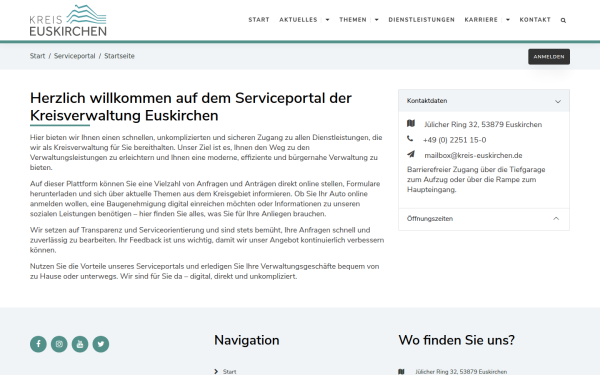Screen dimensions: 600x375
Task: Click the Wo finden Sie uns heading
Action: pyautogui.click(x=457, y=340)
